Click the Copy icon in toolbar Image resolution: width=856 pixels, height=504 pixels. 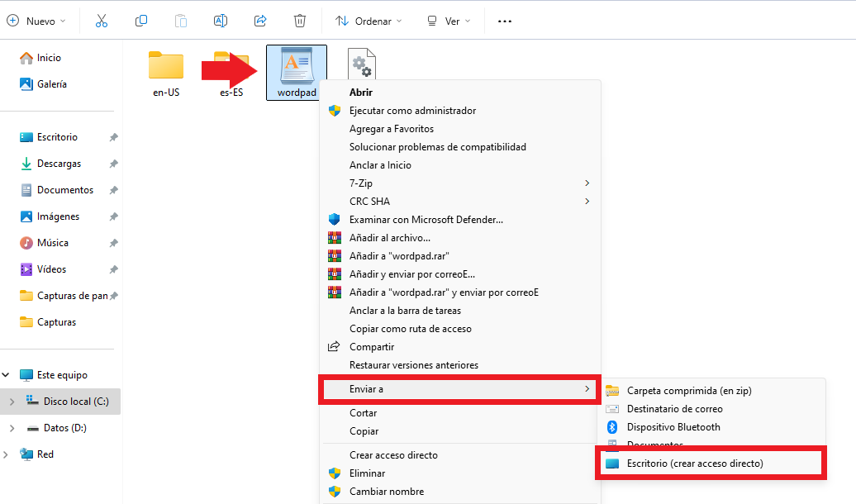tap(140, 21)
